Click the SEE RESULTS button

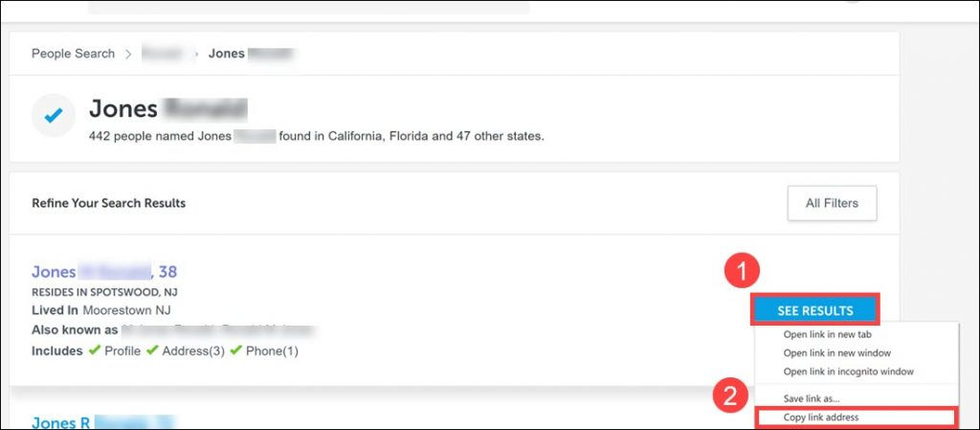(815, 310)
